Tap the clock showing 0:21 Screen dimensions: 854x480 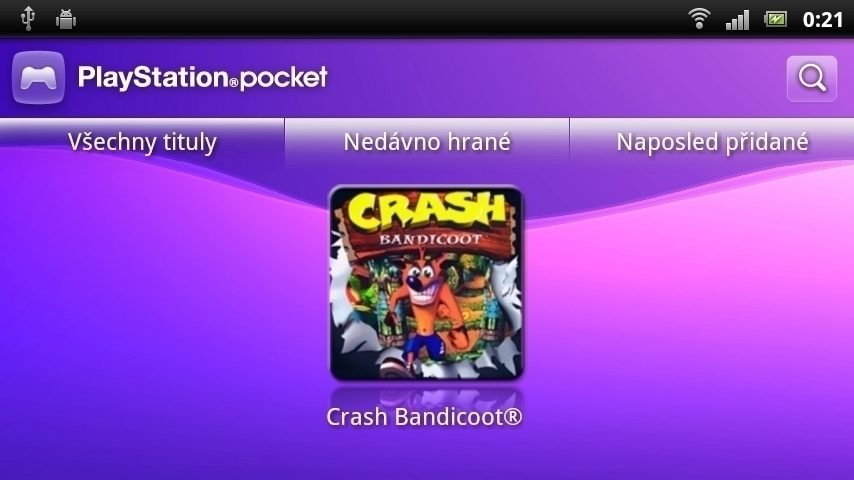(x=822, y=20)
